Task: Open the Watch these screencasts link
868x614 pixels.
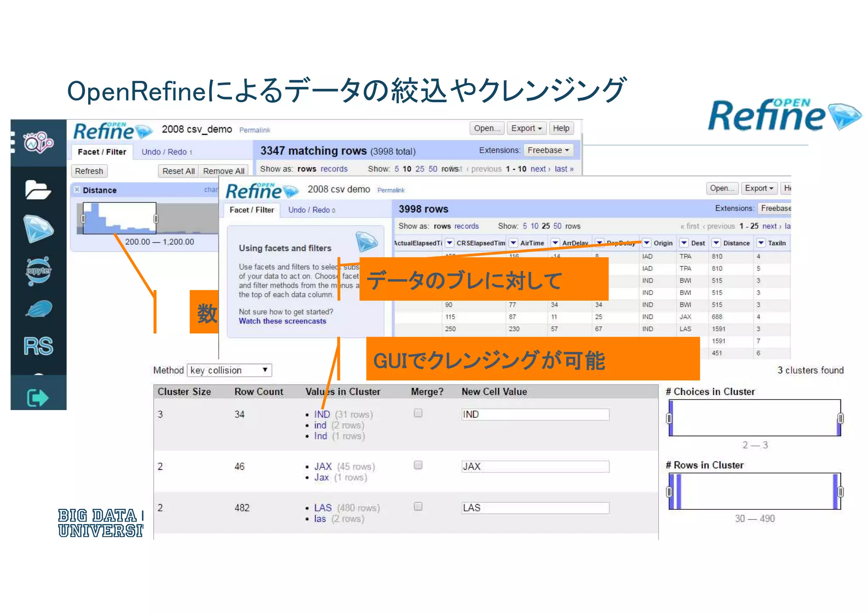Action: click(282, 321)
